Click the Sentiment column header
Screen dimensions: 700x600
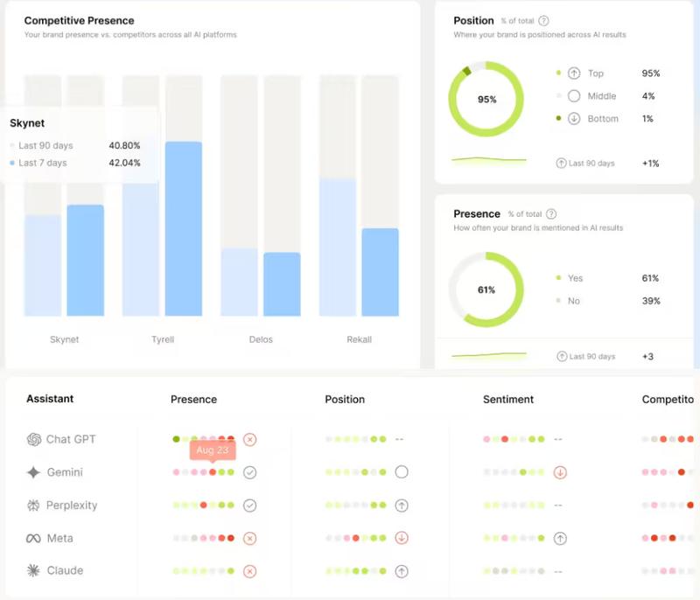point(508,399)
